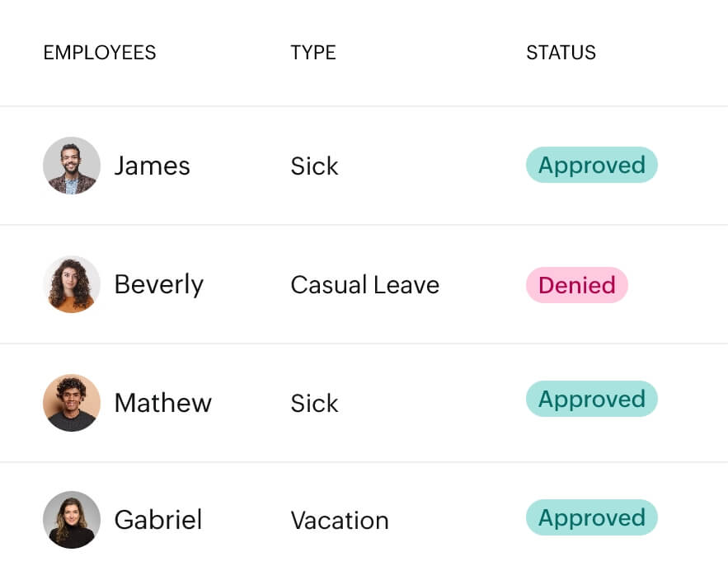Sort by the STATUS column header
The image size is (728, 580).
click(x=561, y=52)
